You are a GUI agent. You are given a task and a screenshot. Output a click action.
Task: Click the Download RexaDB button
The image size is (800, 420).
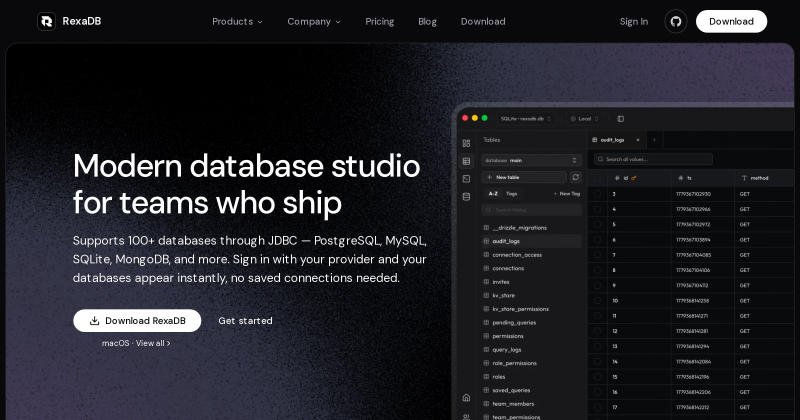tap(137, 320)
